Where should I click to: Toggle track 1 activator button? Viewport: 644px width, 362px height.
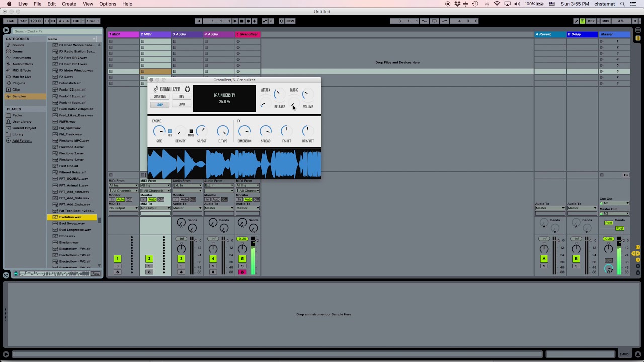117,259
